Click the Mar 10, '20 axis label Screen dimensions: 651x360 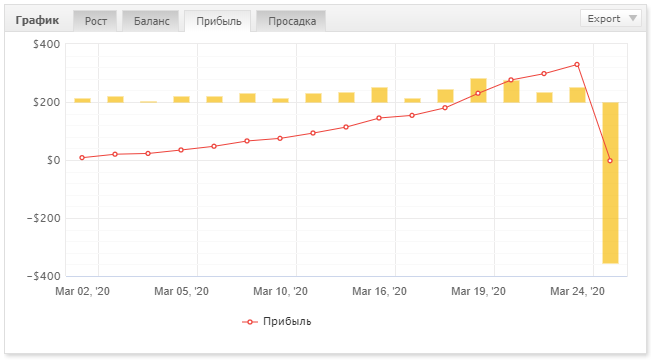tap(280, 291)
